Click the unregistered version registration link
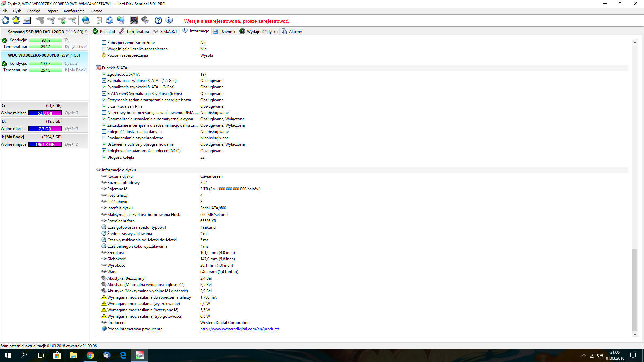Viewport: 644px width, 362px height. click(x=237, y=21)
